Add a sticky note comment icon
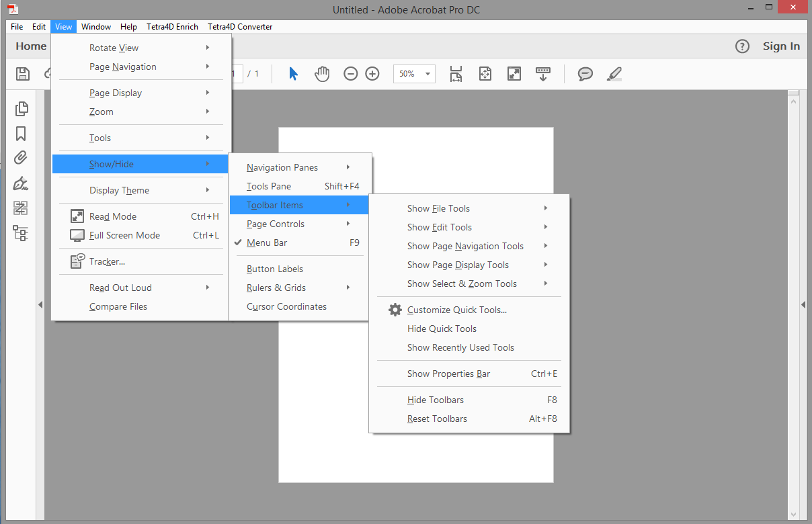This screenshot has width=812, height=524. pyautogui.click(x=585, y=74)
